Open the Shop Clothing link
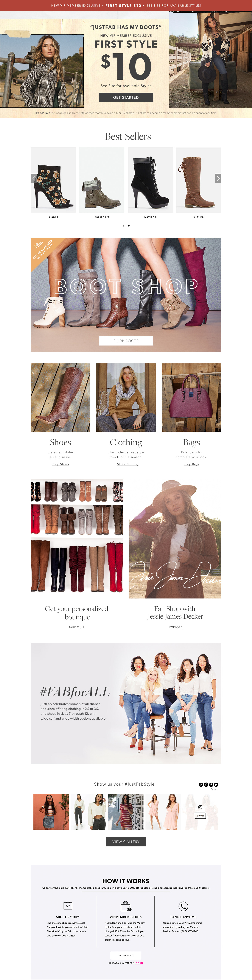This screenshot has width=252, height=980. (x=127, y=464)
